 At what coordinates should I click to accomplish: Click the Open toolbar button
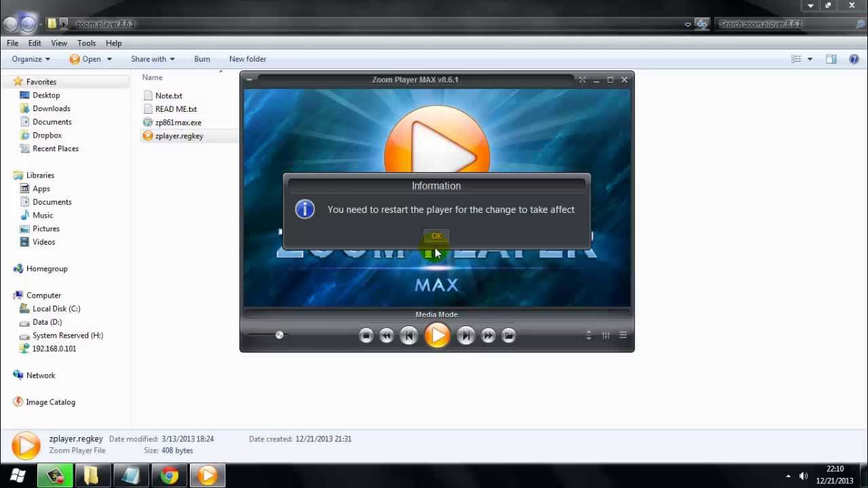tap(85, 59)
